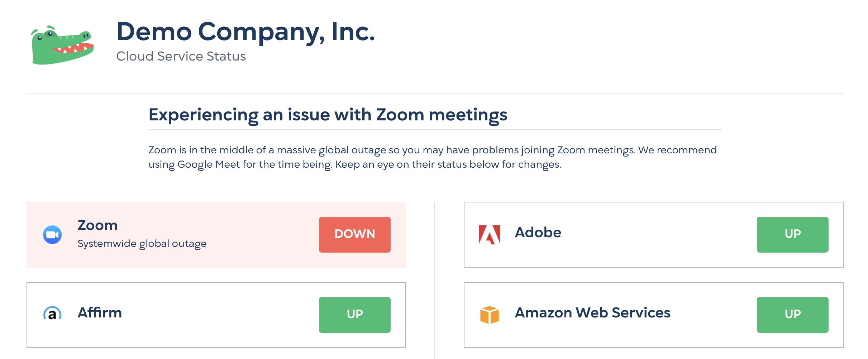Click the UP status button for Affirm
The width and height of the screenshot is (868, 359).
point(354,315)
